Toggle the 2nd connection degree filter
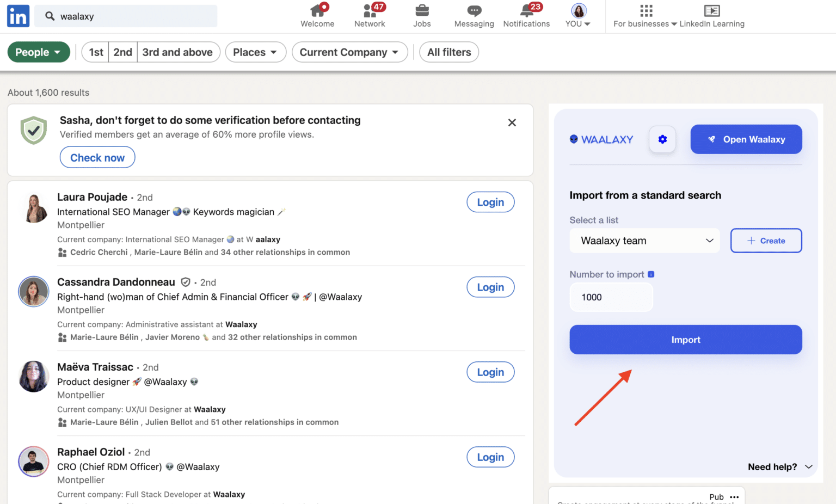 tap(122, 52)
